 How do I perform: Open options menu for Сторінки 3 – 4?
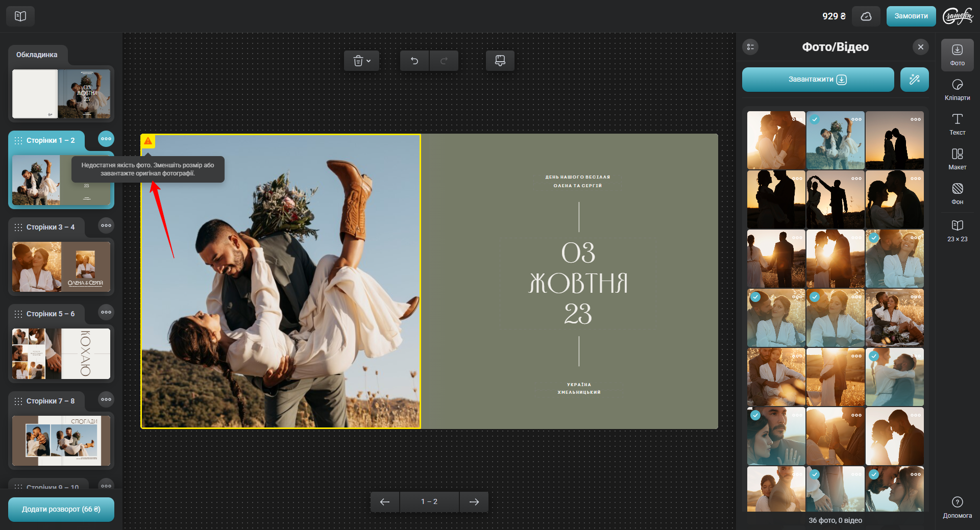(x=106, y=225)
